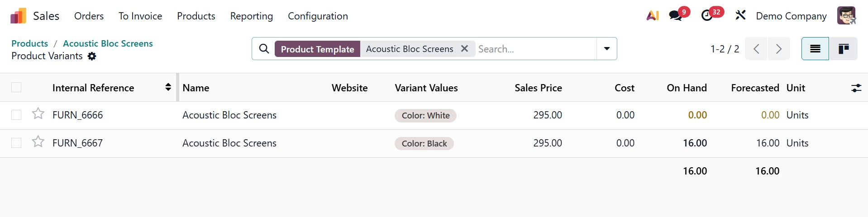Open the Sales app home icon
868x217 pixels.
point(18,16)
